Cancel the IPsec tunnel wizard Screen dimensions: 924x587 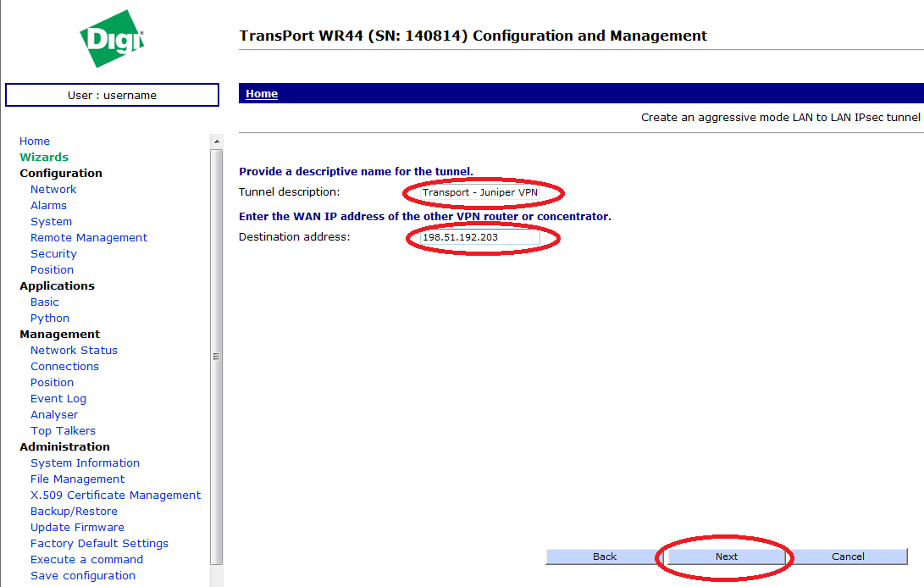[x=848, y=557]
